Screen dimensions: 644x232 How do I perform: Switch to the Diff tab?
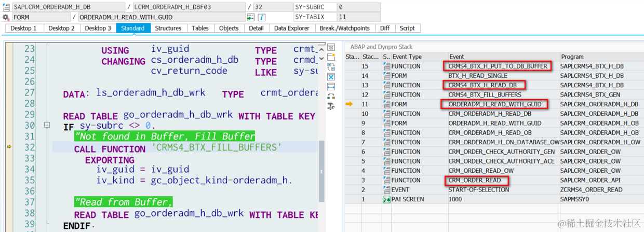click(384, 28)
